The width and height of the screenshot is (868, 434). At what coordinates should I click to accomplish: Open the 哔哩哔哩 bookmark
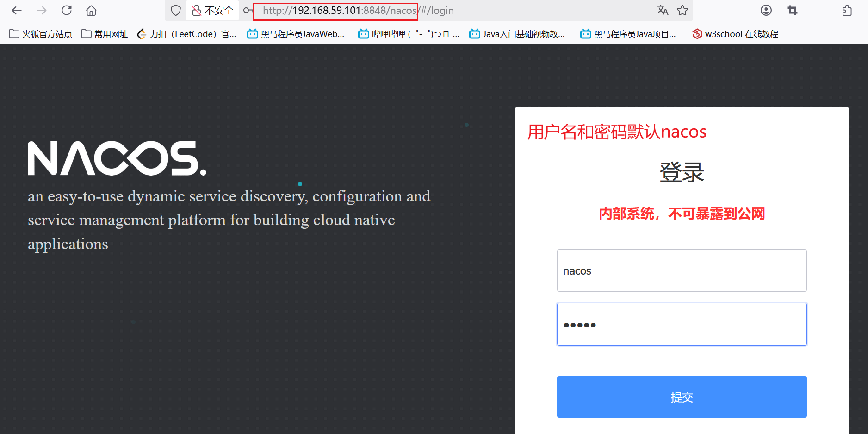click(x=409, y=34)
